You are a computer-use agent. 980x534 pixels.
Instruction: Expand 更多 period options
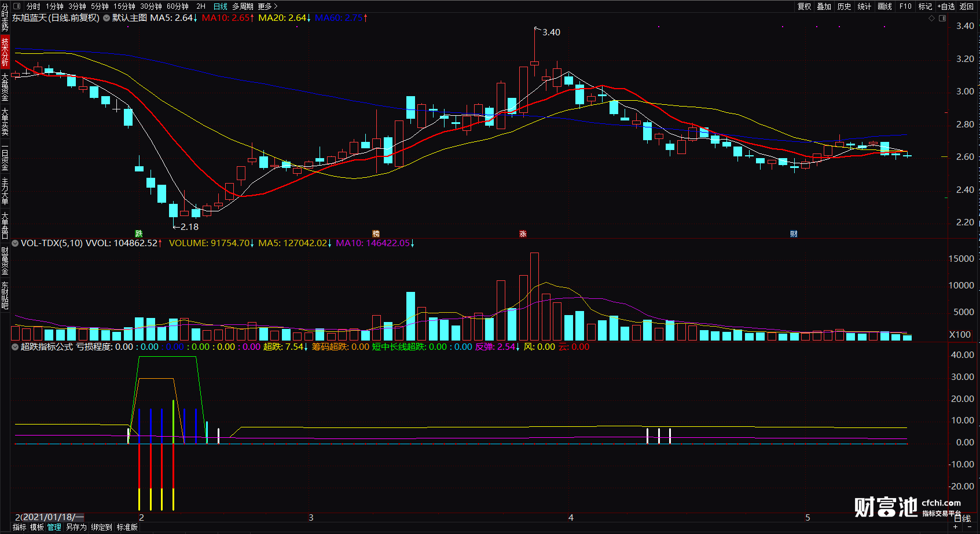coord(268,6)
